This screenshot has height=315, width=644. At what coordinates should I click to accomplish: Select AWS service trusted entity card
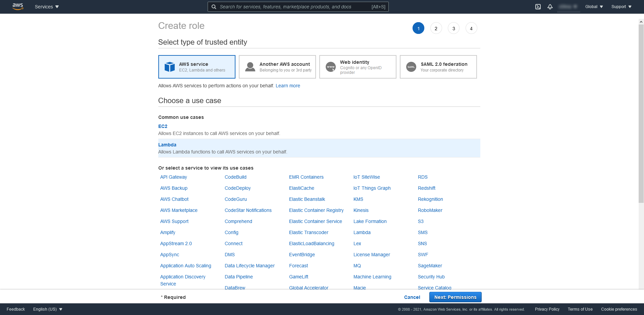197,67
